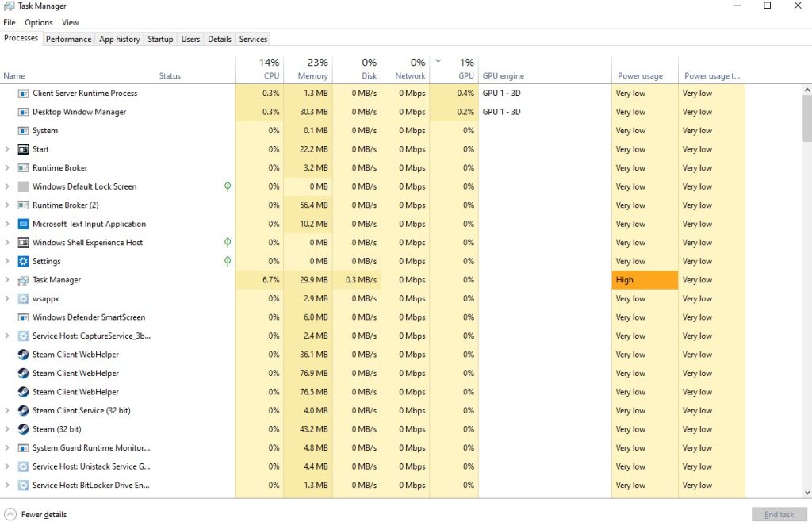
Task: Sort processes by the CPU column header
Action: 259,70
